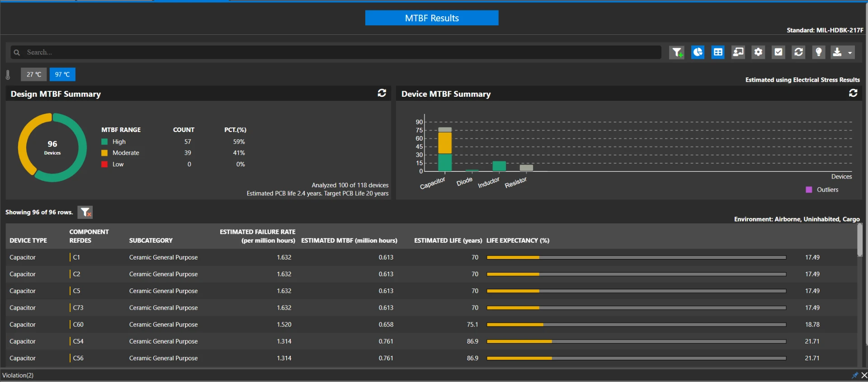Pin the Violation panel
868x382 pixels.
point(854,375)
